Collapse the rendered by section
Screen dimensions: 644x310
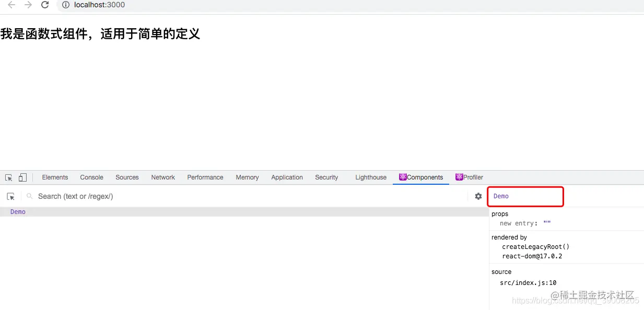click(509, 237)
